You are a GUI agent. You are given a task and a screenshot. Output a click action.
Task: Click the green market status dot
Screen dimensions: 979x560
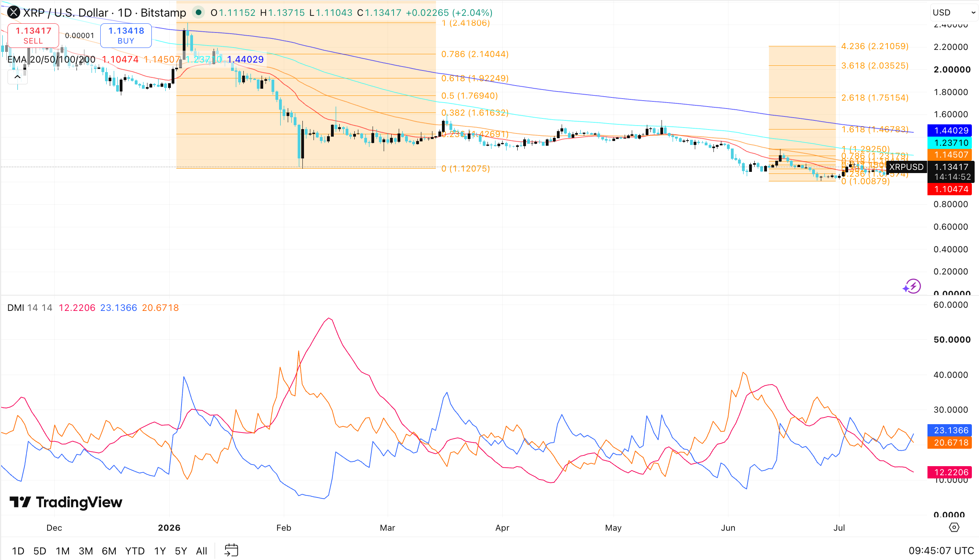[199, 13]
